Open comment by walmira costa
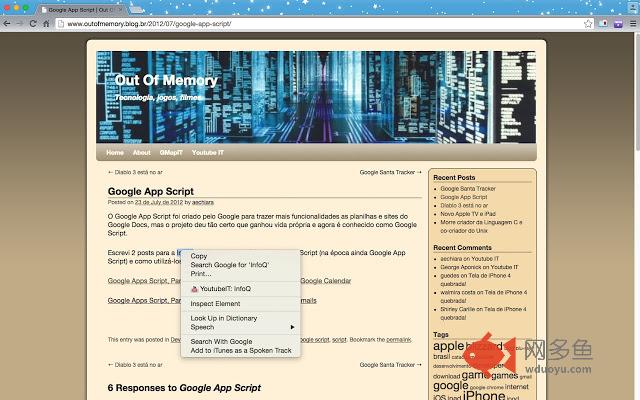 tap(484, 296)
